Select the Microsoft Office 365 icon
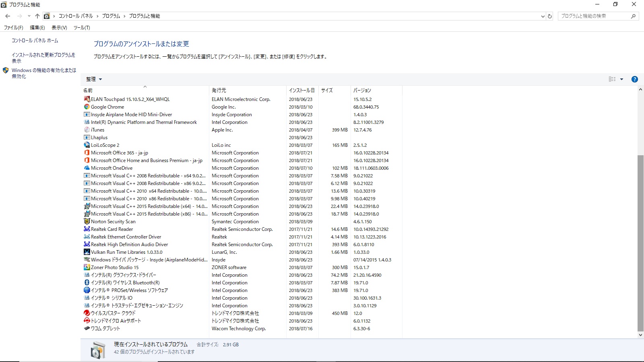 tap(87, 153)
